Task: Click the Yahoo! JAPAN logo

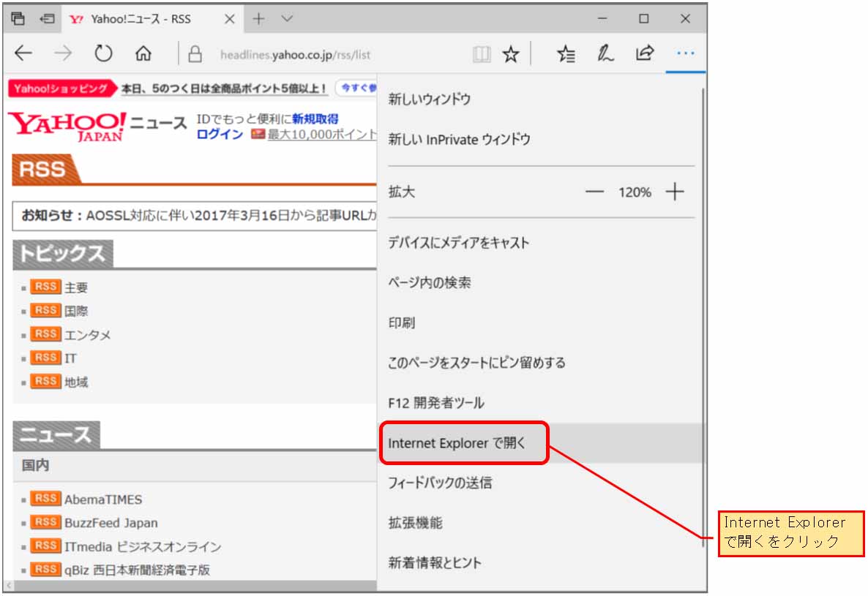Action: coord(67,127)
